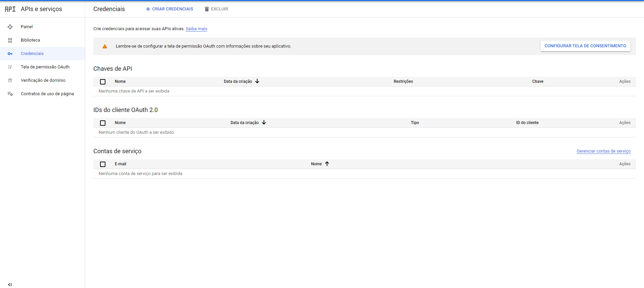Click the Chaves de API heading
Viewport: 644px width, 288px height.
click(112, 69)
